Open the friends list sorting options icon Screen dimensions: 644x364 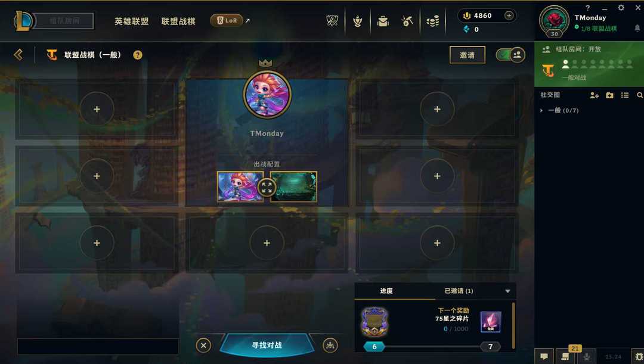(x=625, y=95)
